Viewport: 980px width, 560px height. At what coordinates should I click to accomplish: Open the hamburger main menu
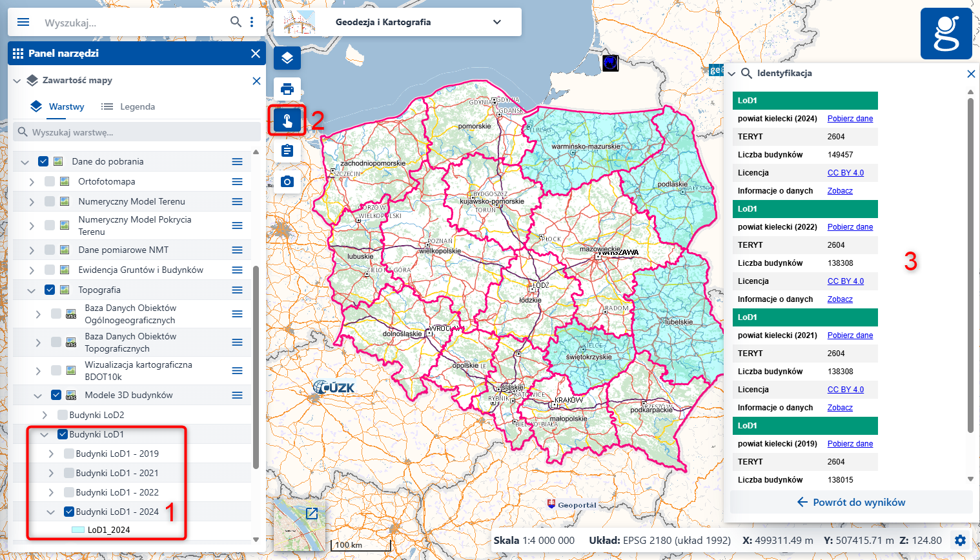coord(23,22)
